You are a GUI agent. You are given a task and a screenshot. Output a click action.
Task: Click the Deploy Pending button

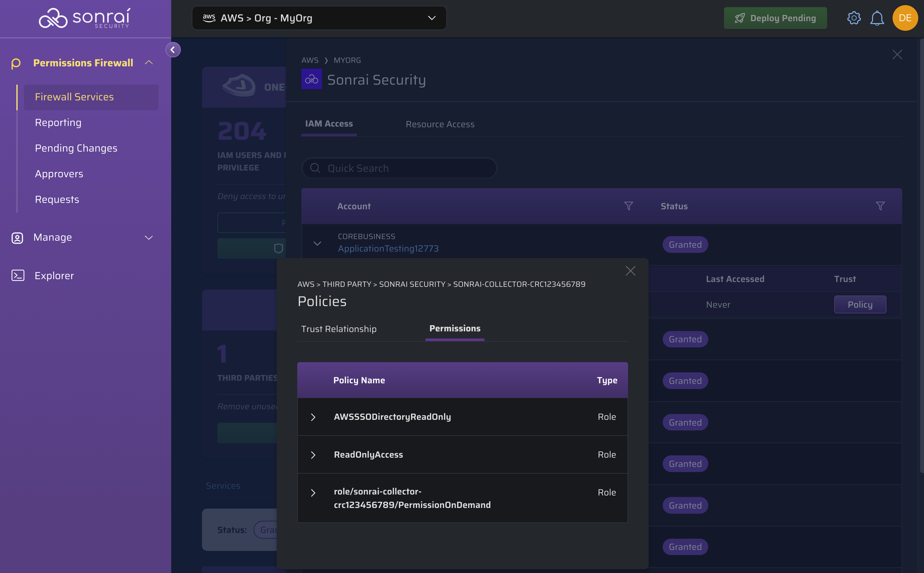click(x=775, y=18)
